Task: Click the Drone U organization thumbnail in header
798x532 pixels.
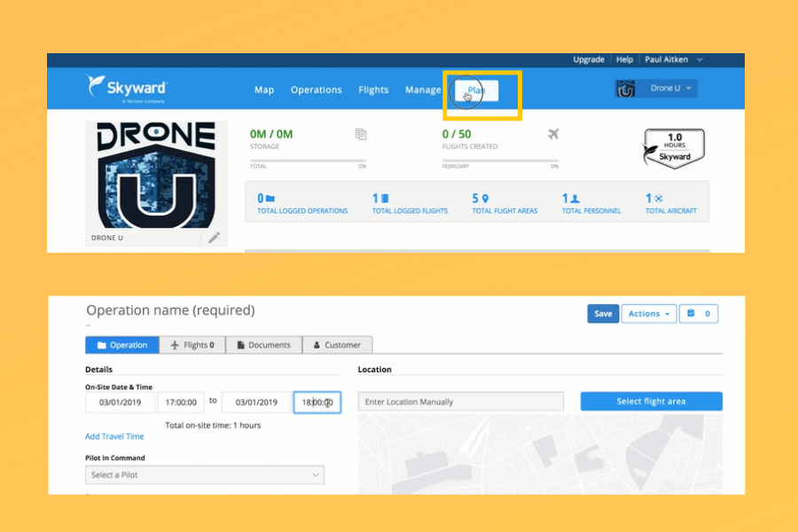Action: pyautogui.click(x=626, y=89)
